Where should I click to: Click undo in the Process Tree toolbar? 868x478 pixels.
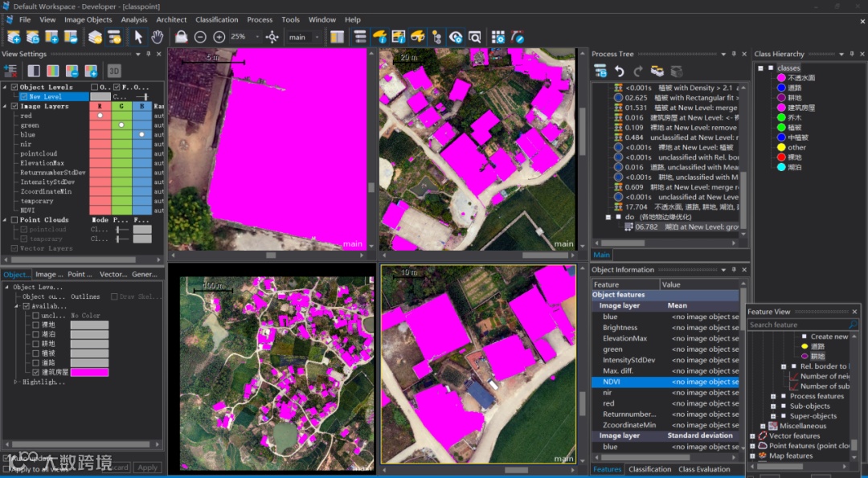click(x=619, y=71)
